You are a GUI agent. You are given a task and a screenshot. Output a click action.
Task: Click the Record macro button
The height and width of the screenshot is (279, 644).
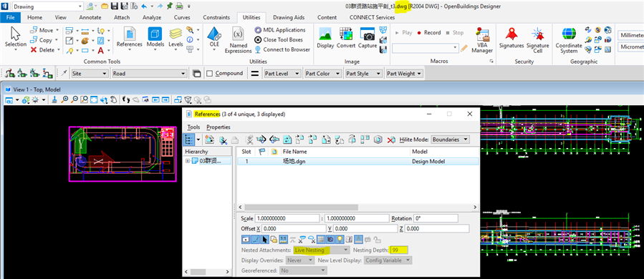pos(429,33)
